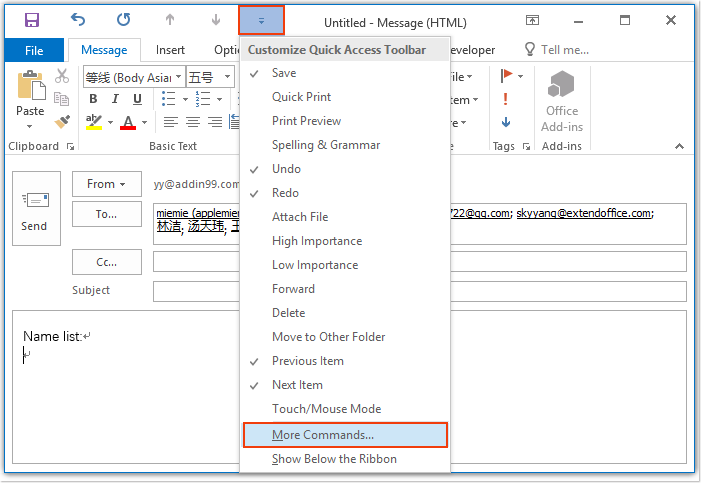Screen dimensions: 701x483
Task: Click the Format Painter brush icon
Action: 62,122
